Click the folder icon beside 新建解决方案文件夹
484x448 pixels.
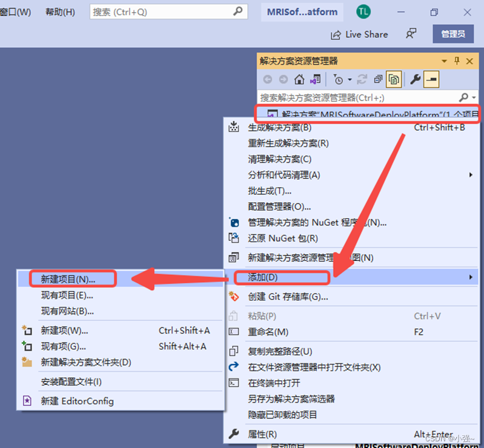tap(27, 362)
